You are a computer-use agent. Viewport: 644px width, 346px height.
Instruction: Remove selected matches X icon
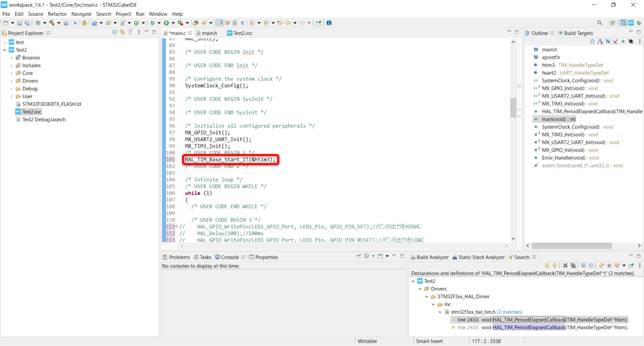(x=565, y=265)
